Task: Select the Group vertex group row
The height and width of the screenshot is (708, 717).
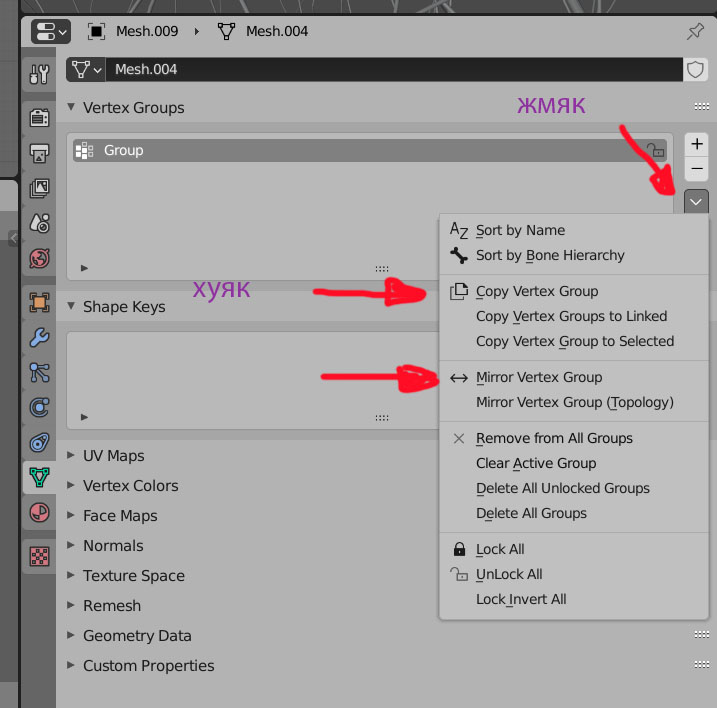Action: (x=369, y=150)
